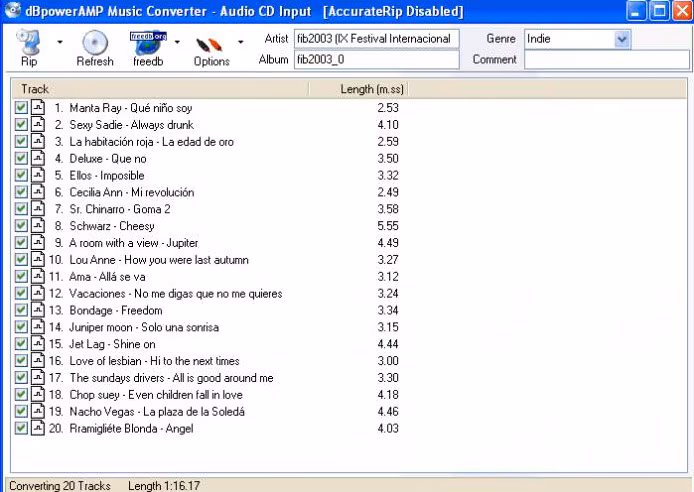
Task: Select "Lou Anne - How you were last autumn"
Action: (x=159, y=260)
